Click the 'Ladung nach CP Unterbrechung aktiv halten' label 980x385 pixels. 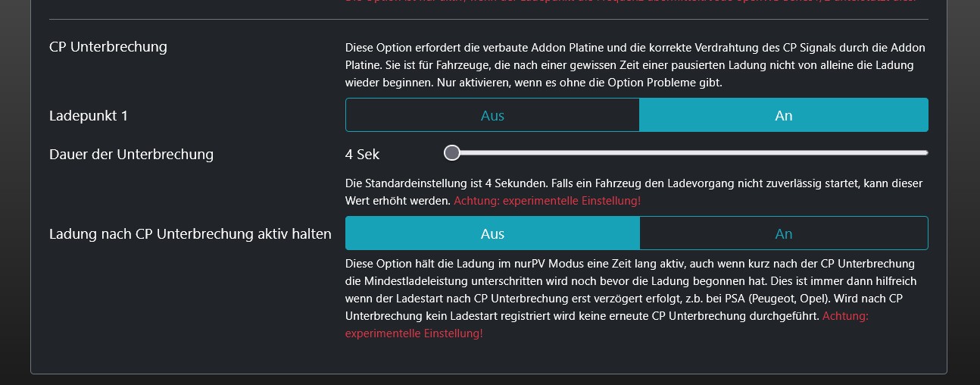tap(190, 234)
